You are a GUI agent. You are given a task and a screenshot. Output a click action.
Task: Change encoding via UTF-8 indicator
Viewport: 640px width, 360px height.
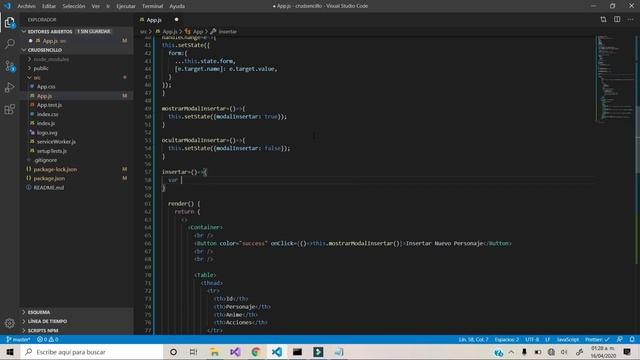(x=532, y=339)
